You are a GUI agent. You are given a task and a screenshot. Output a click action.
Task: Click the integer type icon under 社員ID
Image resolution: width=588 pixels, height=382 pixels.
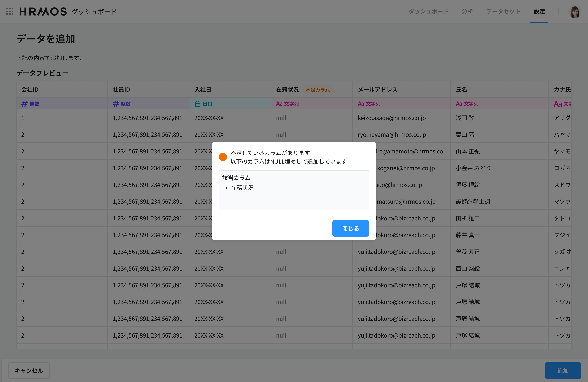tap(116, 104)
